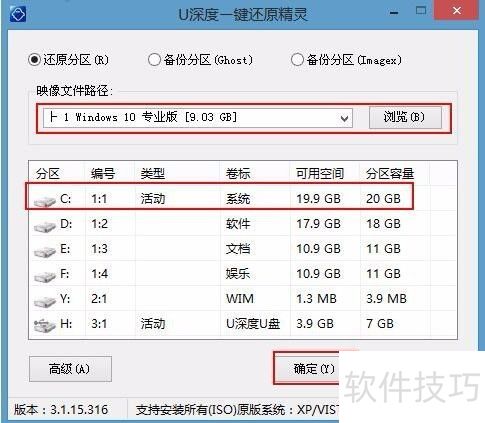Click the H: USB drive icon

click(45, 325)
